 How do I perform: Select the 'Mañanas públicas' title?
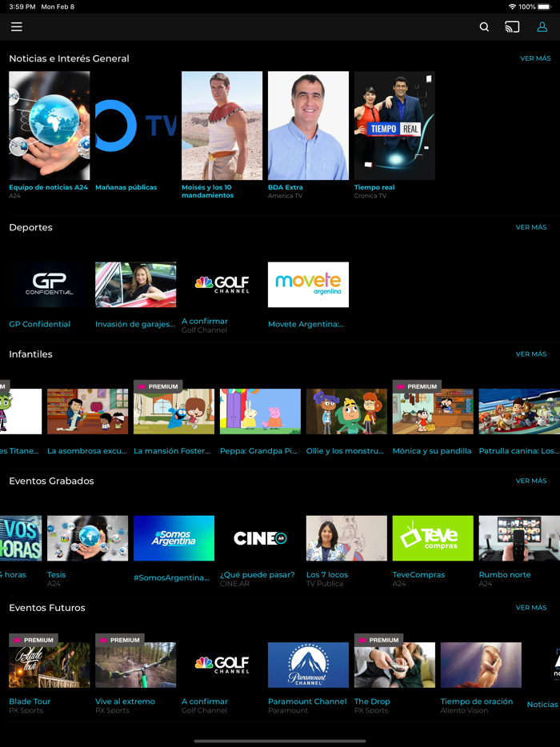[126, 187]
